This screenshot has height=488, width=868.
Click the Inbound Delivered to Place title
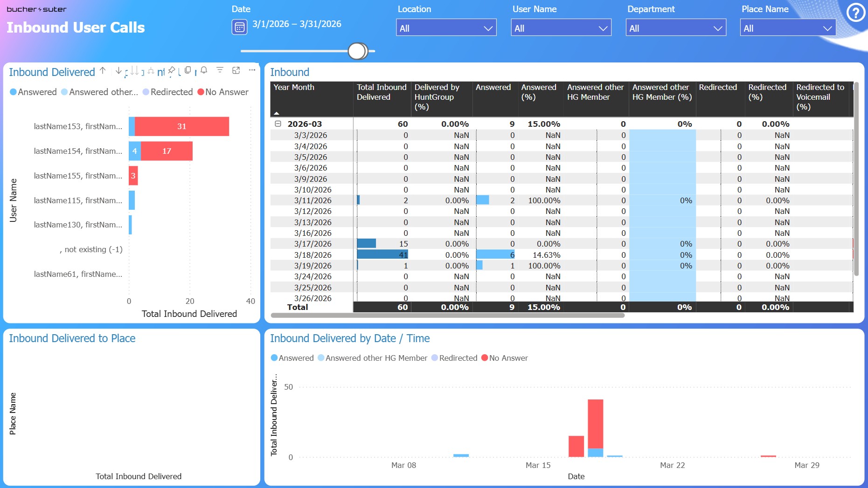click(72, 338)
